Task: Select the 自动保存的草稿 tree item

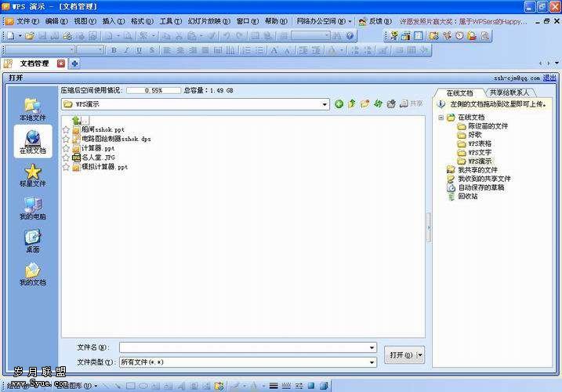Action: (x=481, y=187)
